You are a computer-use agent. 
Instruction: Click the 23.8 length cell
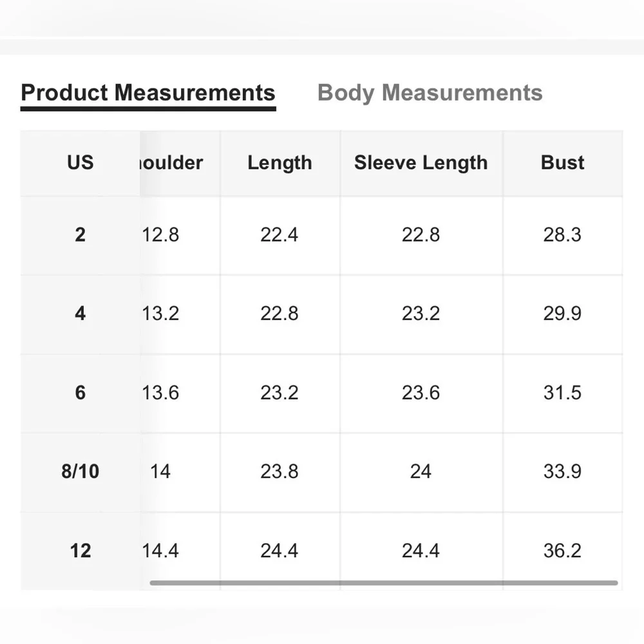click(x=279, y=471)
